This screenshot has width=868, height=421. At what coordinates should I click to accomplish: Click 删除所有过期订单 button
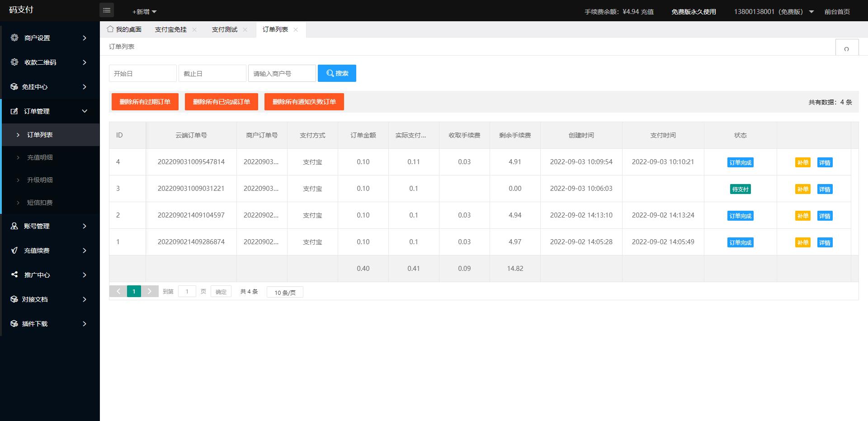click(145, 102)
